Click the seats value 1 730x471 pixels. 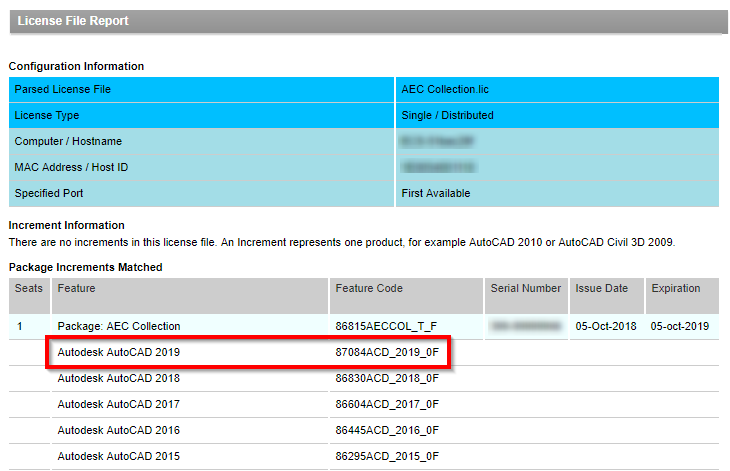[x=20, y=326]
